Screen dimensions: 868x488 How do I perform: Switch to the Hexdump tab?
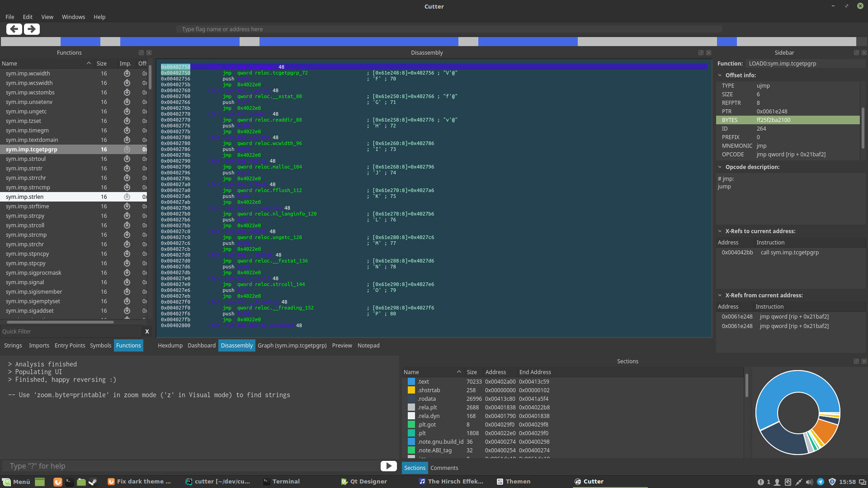tap(170, 346)
